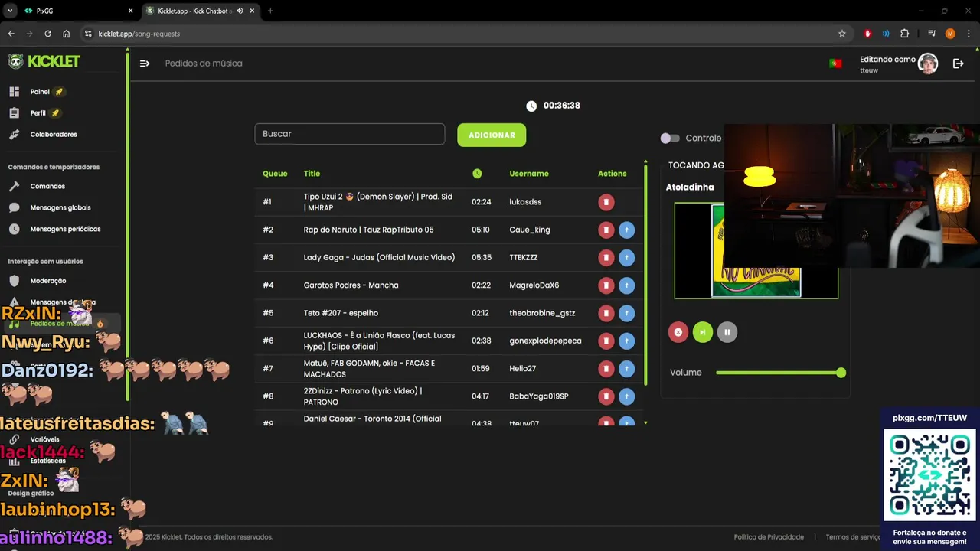The height and width of the screenshot is (551, 980).
Task: Open the Termos de serviço link
Action: coord(853,537)
